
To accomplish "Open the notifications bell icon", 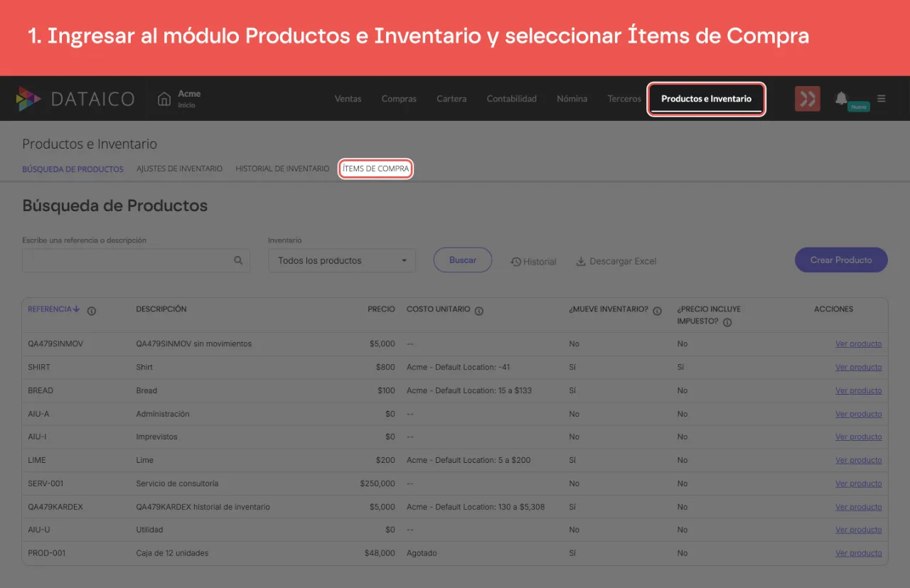I will [841, 98].
